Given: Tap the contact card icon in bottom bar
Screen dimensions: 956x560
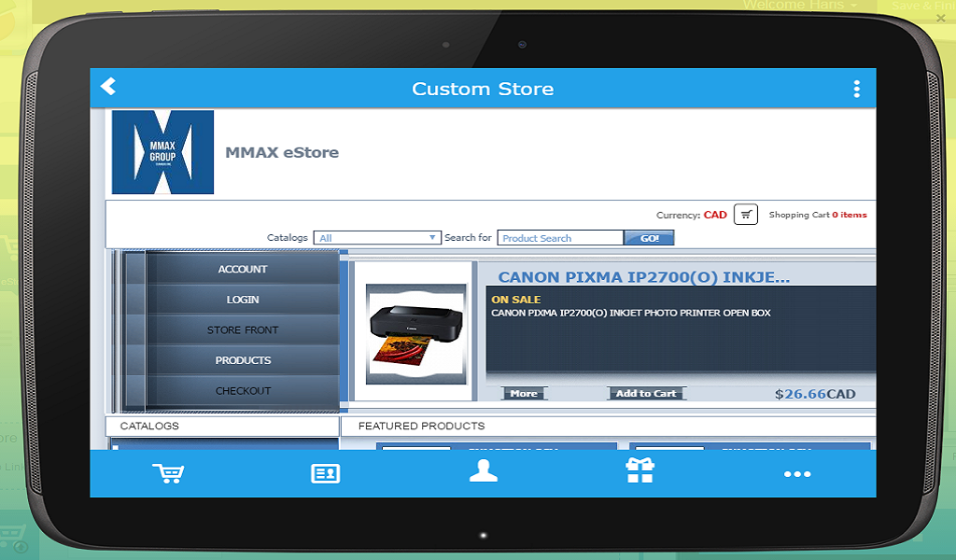Looking at the screenshot, I should [x=326, y=473].
